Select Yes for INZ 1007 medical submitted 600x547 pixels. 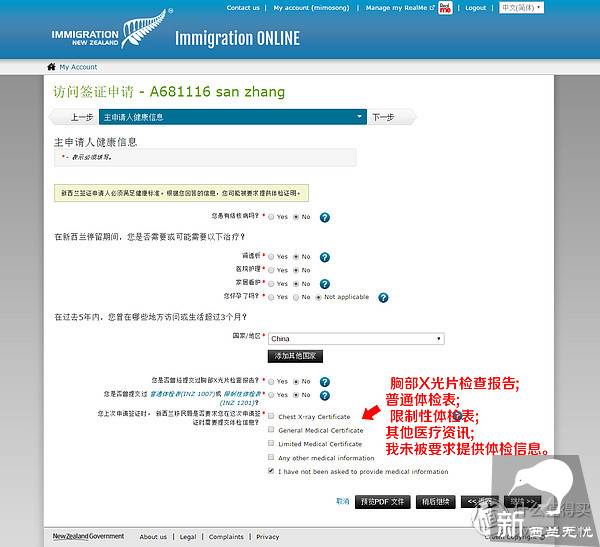(x=271, y=395)
